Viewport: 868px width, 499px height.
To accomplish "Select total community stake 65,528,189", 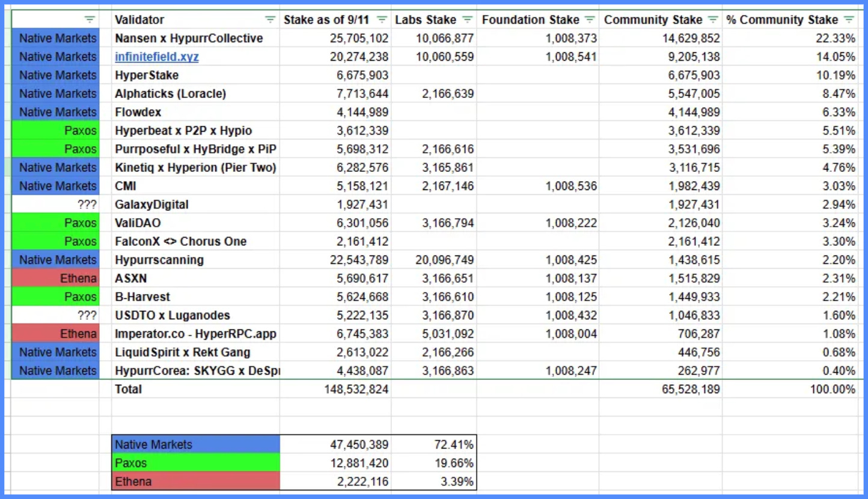I will tap(661, 389).
